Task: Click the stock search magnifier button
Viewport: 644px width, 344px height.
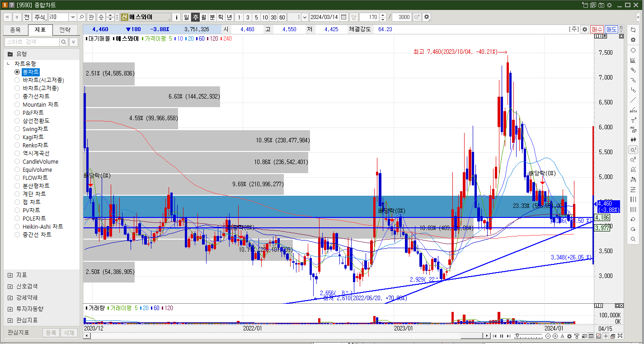Action: 81,17
